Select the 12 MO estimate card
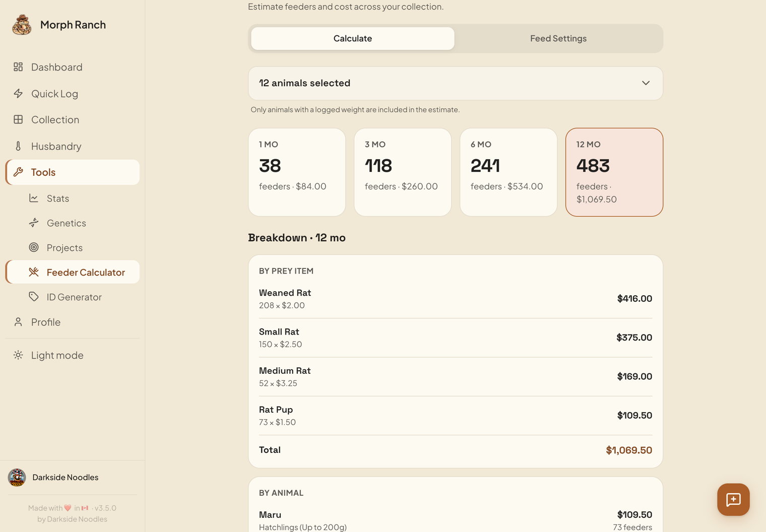The height and width of the screenshot is (532, 766). (614, 172)
